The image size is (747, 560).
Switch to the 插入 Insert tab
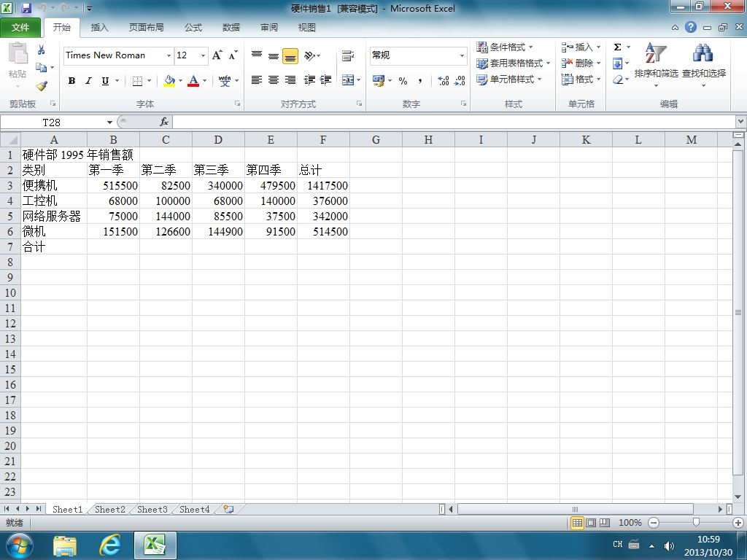[x=99, y=27]
